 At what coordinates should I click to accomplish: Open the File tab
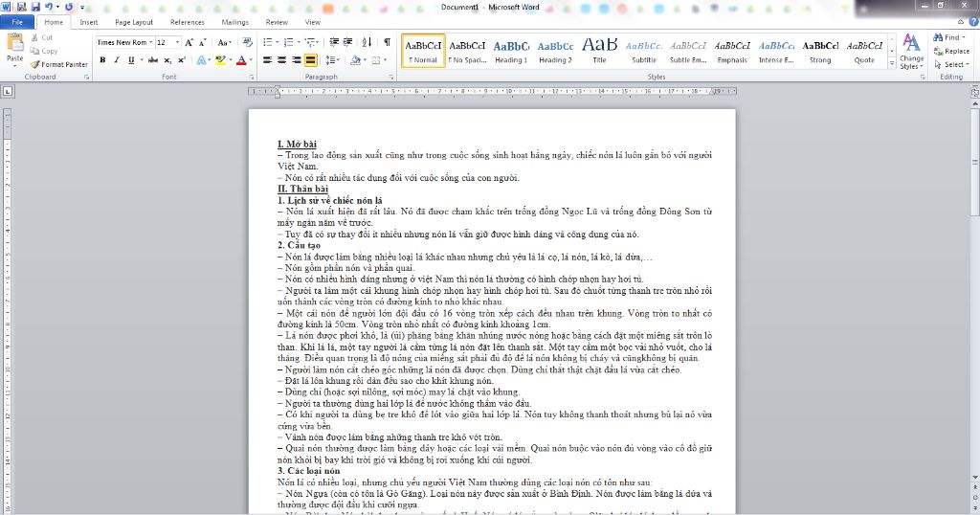[x=17, y=22]
